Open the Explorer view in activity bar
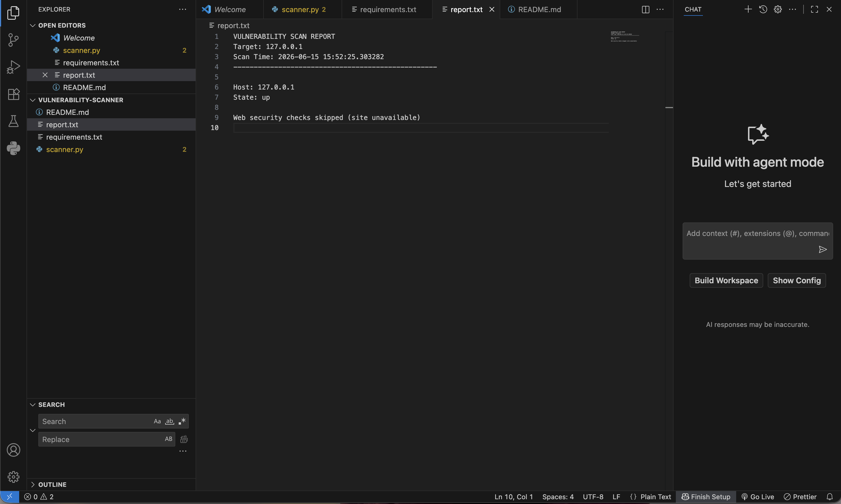Image resolution: width=841 pixels, height=504 pixels. tap(13, 13)
